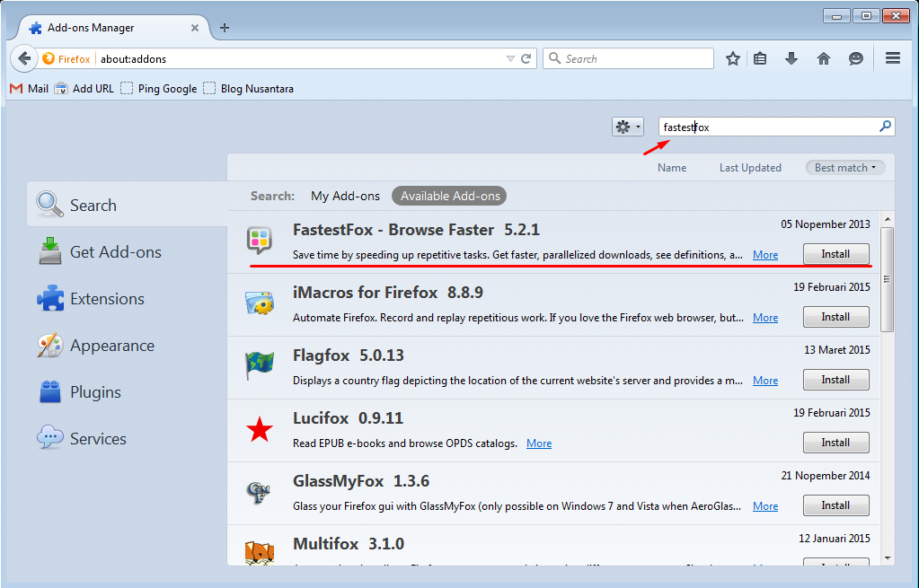The width and height of the screenshot is (919, 588).
Task: Select the Available Add-ons search filter
Action: pyautogui.click(x=449, y=197)
